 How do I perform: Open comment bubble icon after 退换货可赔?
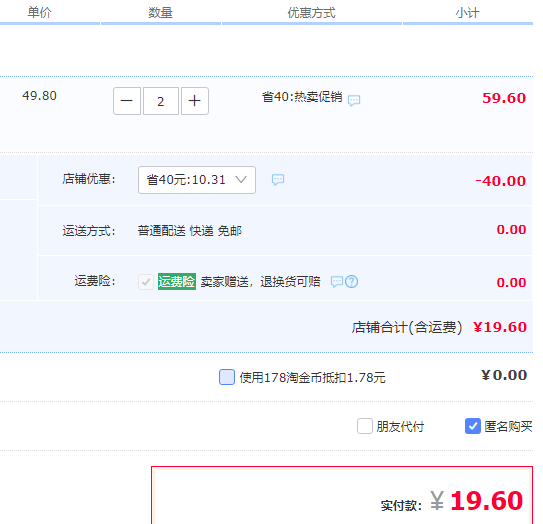pyautogui.click(x=337, y=282)
